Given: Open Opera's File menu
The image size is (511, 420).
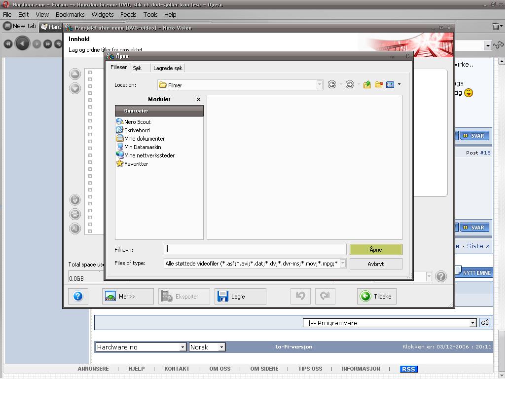Looking at the screenshot, I should [7, 15].
